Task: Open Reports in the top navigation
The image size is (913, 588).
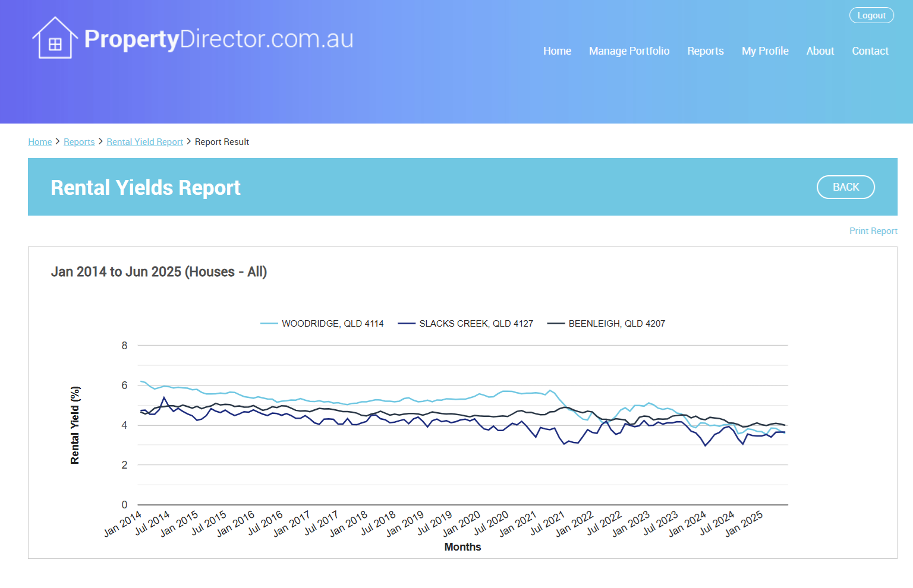Action: tap(706, 51)
